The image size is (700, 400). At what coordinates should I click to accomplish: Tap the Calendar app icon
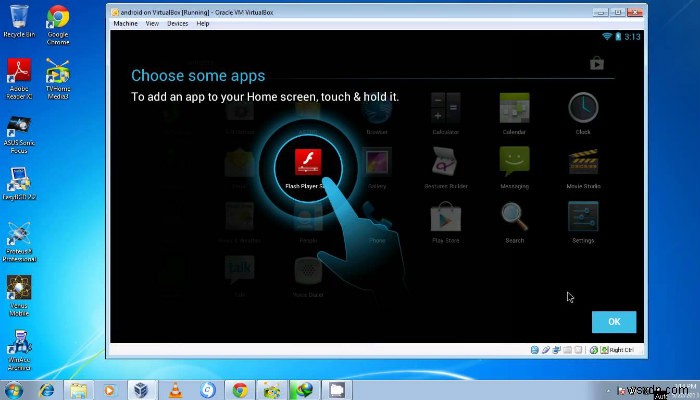pyautogui.click(x=514, y=108)
